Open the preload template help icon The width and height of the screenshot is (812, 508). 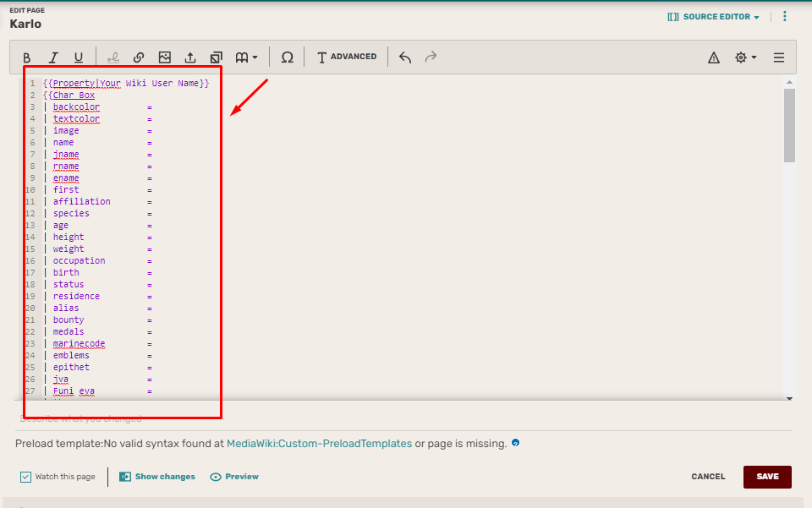(515, 443)
